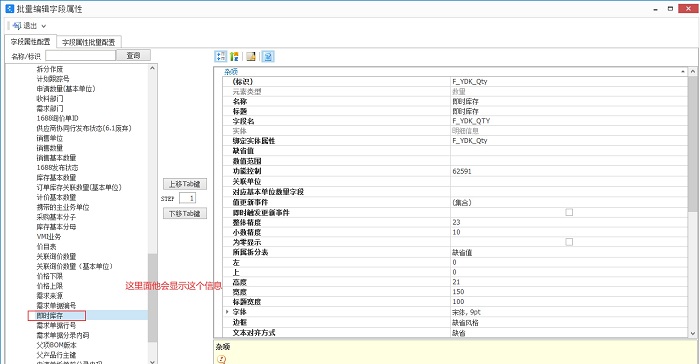Switch to 字段属性批量配置 tab
The image size is (700, 364).
coord(88,42)
